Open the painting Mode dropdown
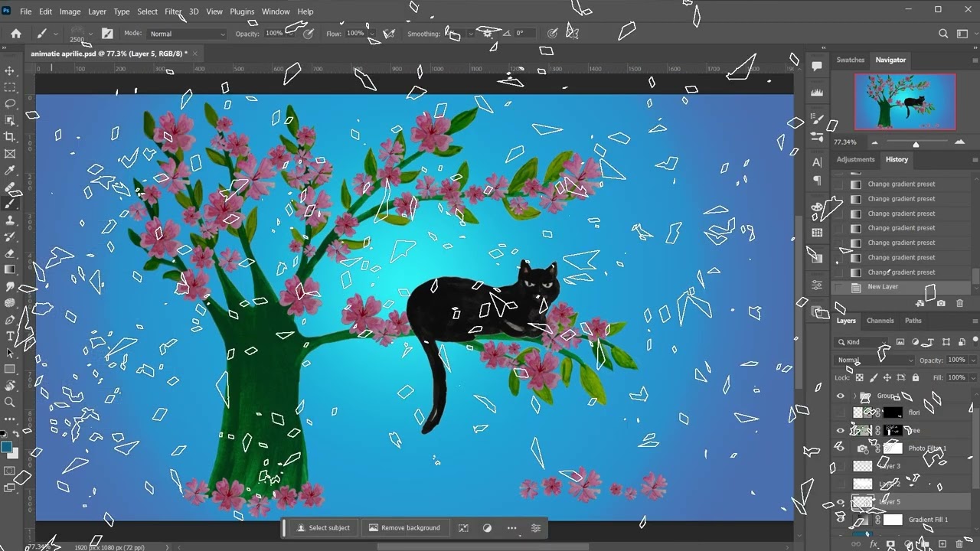Viewport: 980px width, 551px height. click(186, 34)
